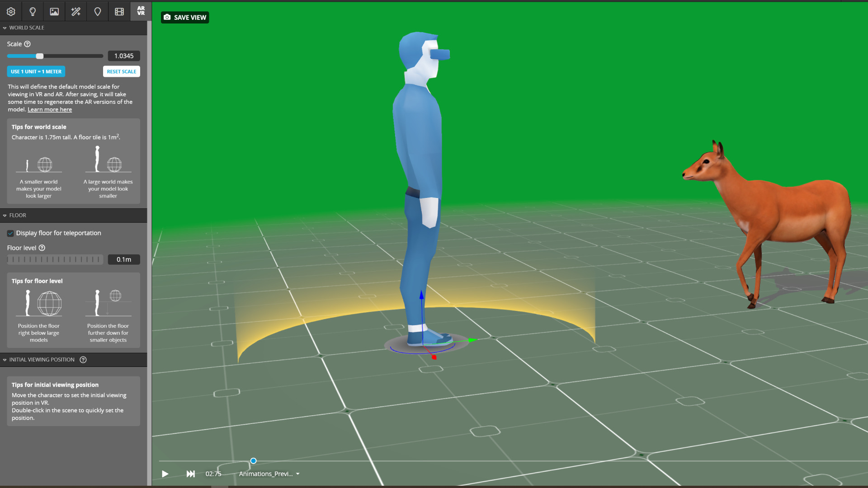Follow the Learn more here link
868x488 pixels.
(50, 109)
